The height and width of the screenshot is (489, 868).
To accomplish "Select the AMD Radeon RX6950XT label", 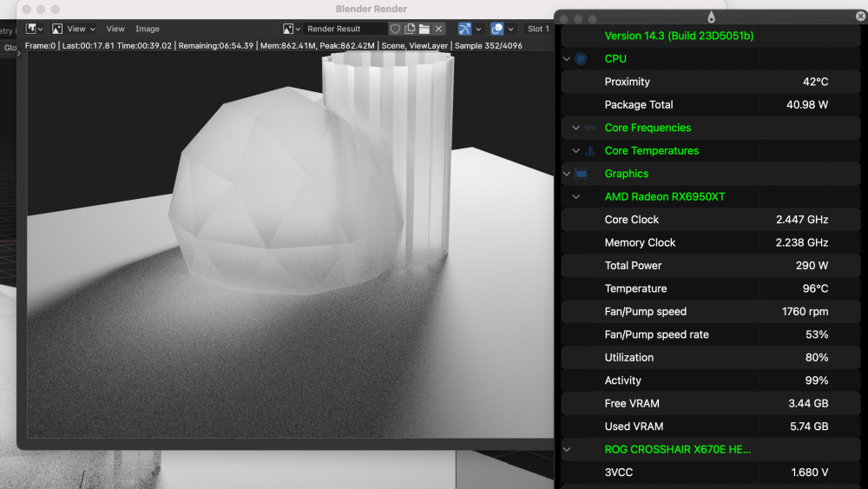I will (664, 196).
